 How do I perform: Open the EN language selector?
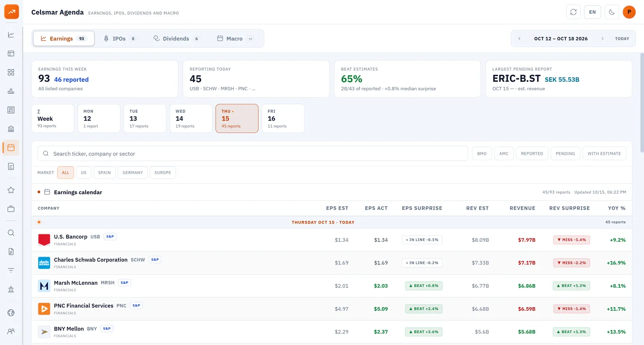click(592, 12)
